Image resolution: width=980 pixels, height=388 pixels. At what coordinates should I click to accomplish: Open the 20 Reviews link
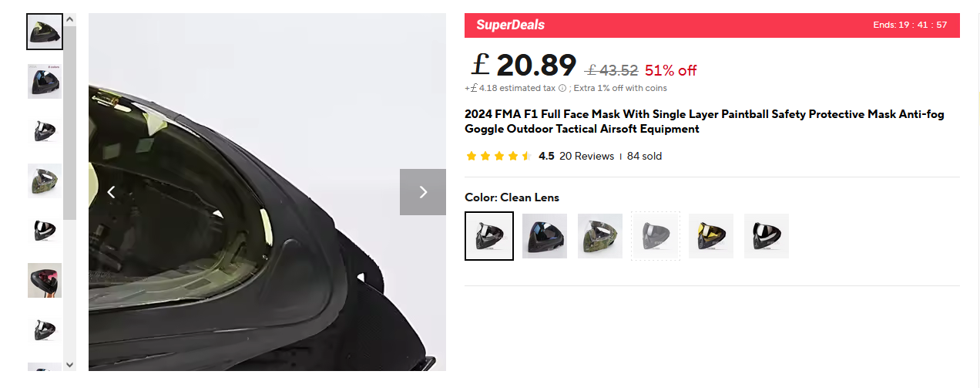586,156
